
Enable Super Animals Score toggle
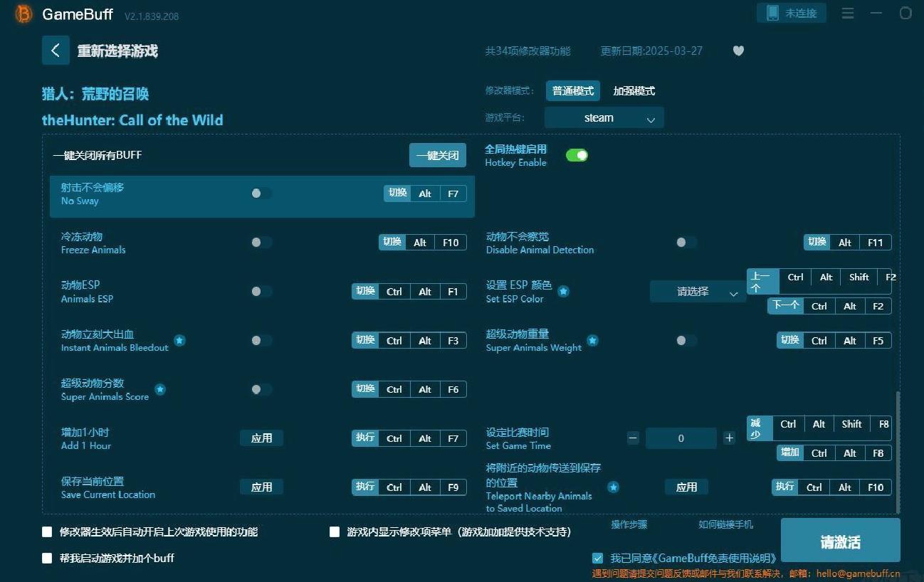pos(261,389)
